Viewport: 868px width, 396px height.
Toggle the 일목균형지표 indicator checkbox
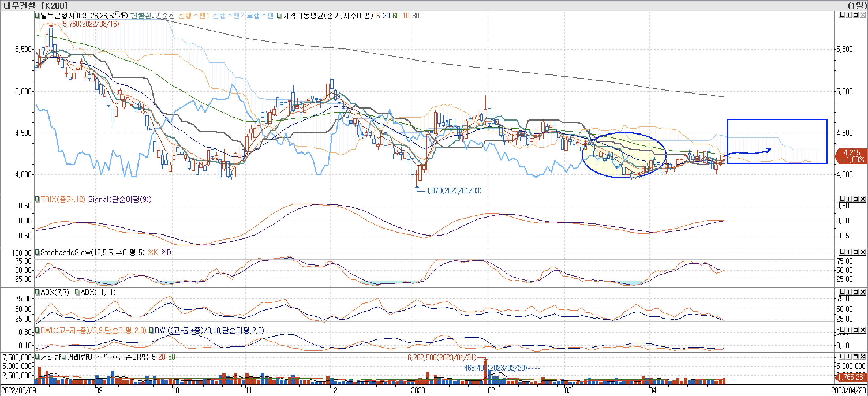[x=38, y=16]
